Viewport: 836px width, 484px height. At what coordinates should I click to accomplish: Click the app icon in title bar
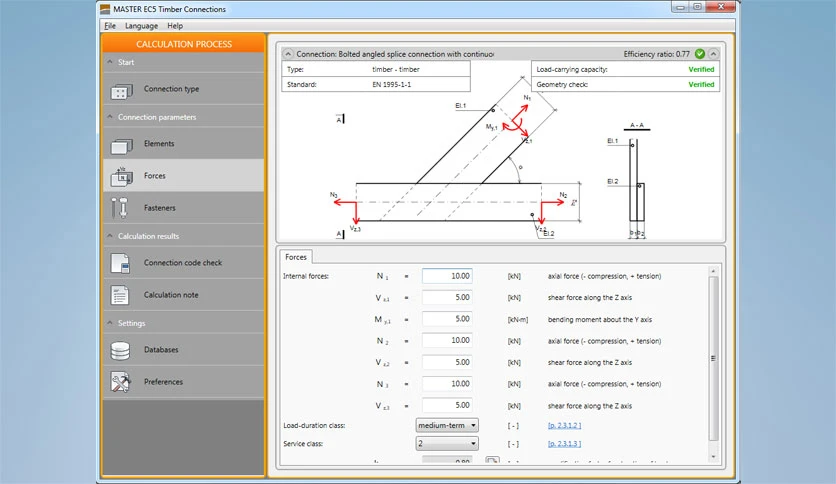[105, 9]
